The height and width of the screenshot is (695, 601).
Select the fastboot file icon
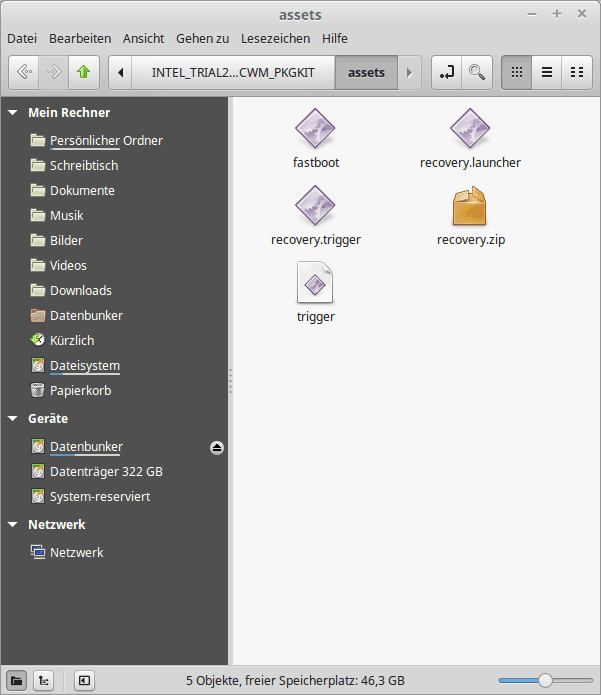coord(315,129)
